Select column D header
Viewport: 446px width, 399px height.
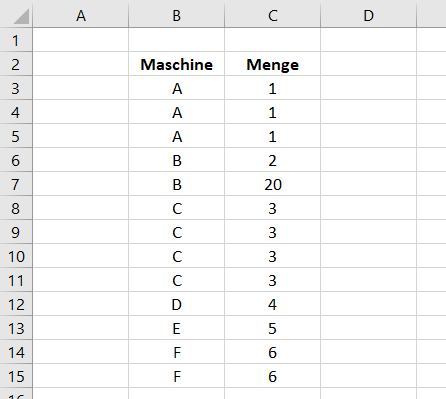pos(369,16)
